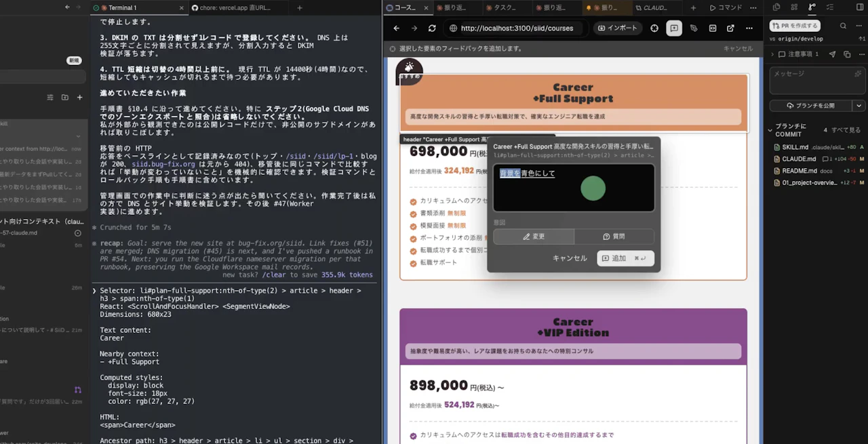
Task: Open the tab with the bell notification
Action: click(x=606, y=8)
